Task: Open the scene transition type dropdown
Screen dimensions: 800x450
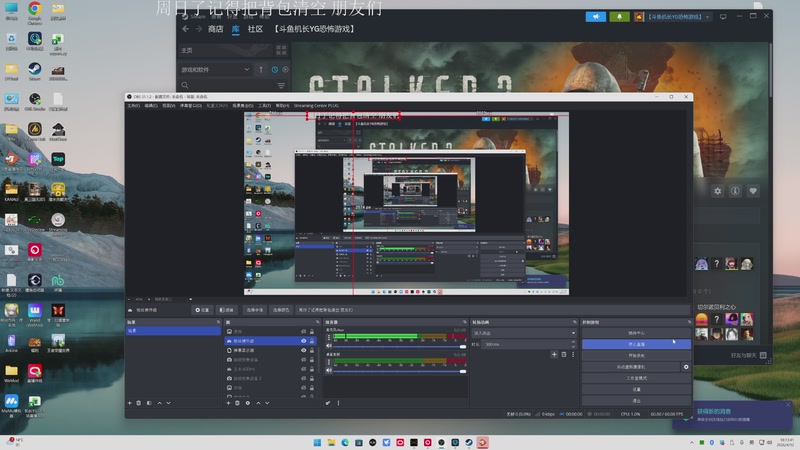Action: click(x=525, y=333)
